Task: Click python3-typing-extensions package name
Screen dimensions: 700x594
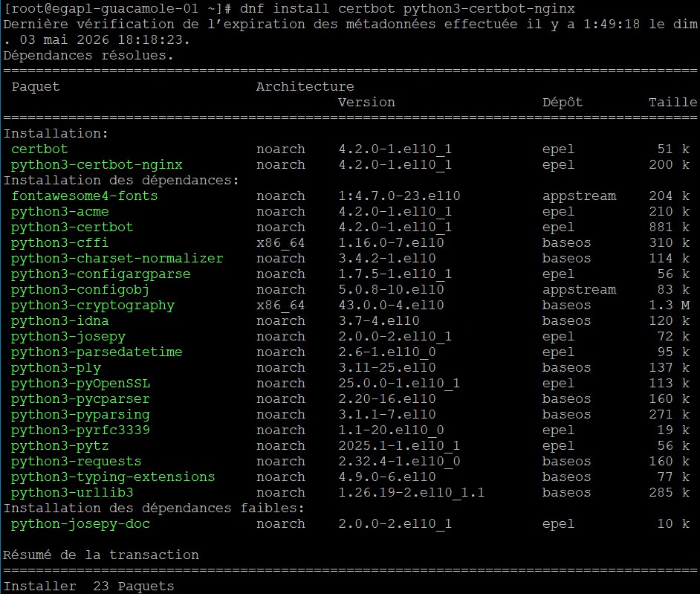Action: coord(113,477)
